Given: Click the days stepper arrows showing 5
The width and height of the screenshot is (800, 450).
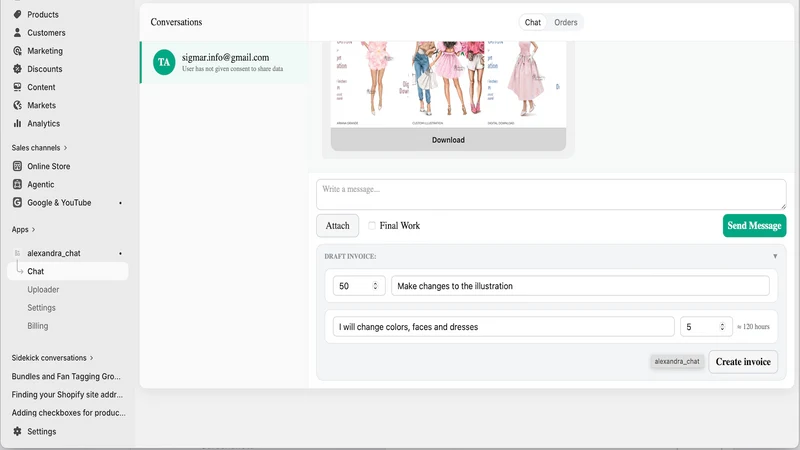Looking at the screenshot, I should point(722,327).
